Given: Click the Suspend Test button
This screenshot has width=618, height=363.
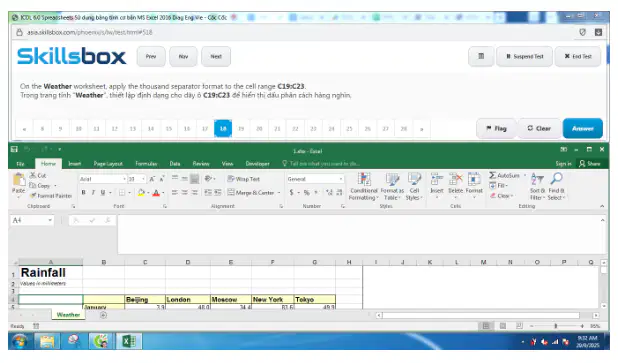Looking at the screenshot, I should coord(525,56).
